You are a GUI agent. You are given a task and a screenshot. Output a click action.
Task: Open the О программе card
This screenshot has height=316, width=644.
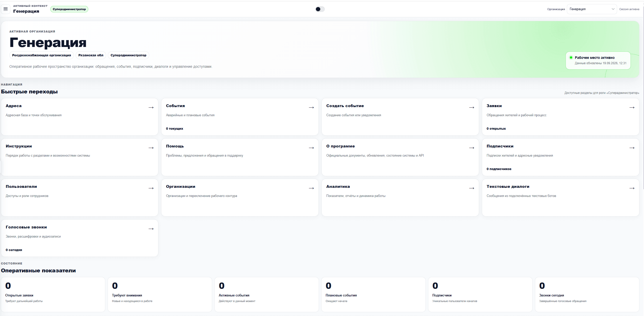tap(400, 157)
